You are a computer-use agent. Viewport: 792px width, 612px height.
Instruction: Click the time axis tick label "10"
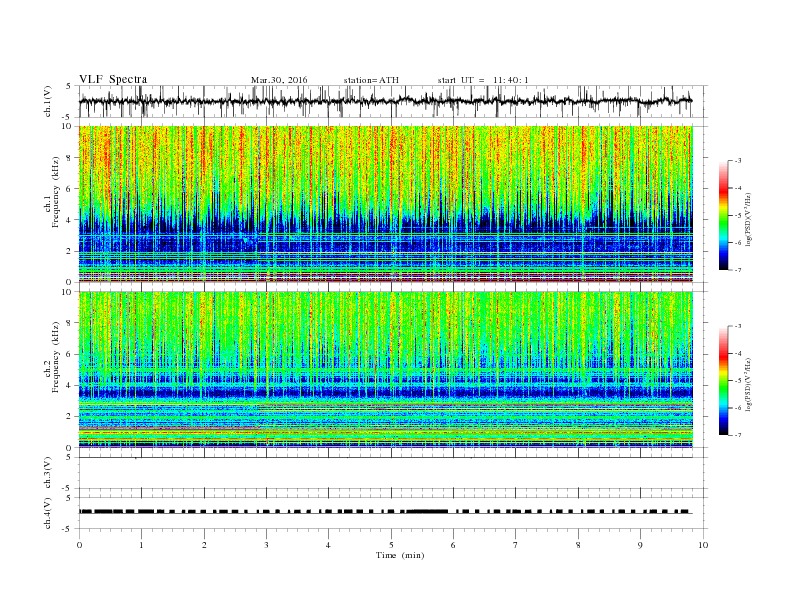703,545
